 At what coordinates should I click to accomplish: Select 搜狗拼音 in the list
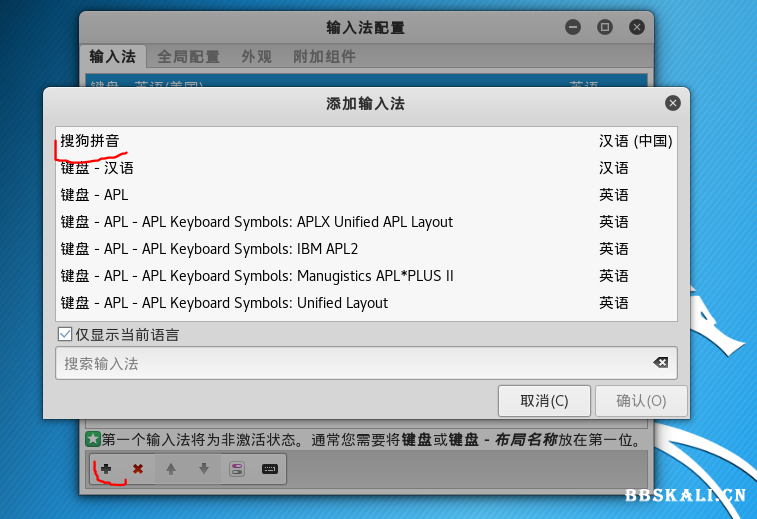90,141
